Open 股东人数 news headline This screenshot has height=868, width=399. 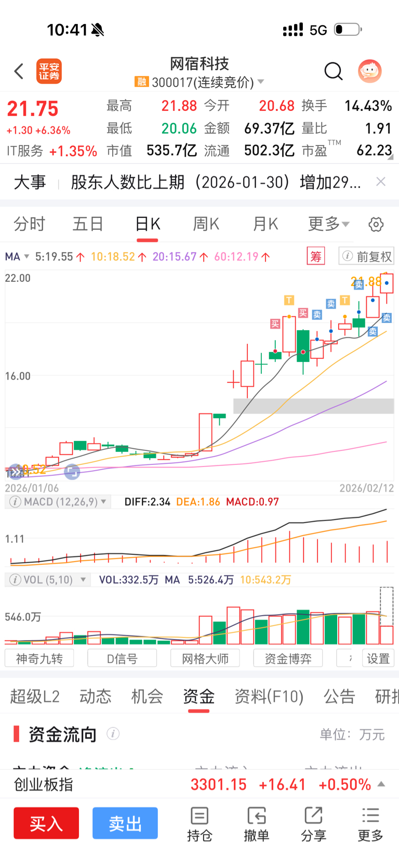(216, 182)
